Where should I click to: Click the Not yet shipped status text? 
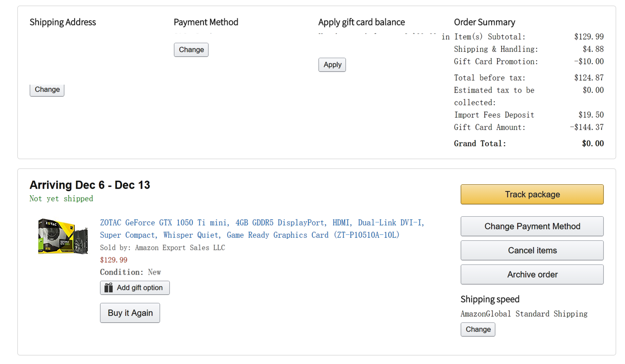tap(61, 199)
